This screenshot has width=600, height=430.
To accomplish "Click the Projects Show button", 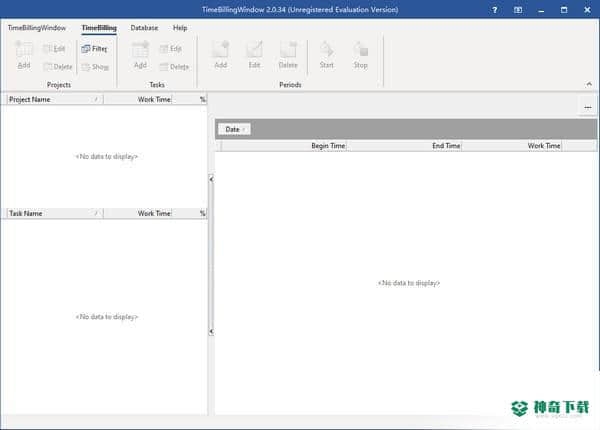I will click(x=95, y=67).
